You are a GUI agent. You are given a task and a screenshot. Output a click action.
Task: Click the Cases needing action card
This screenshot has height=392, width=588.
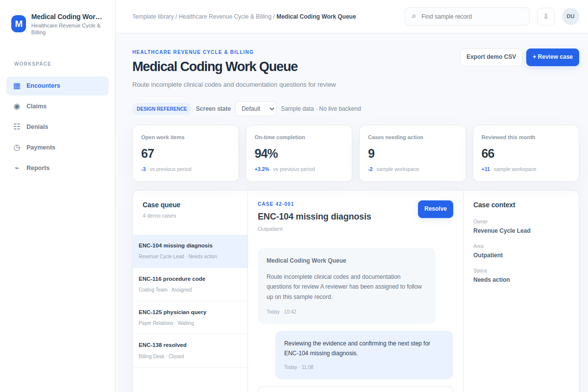413,153
